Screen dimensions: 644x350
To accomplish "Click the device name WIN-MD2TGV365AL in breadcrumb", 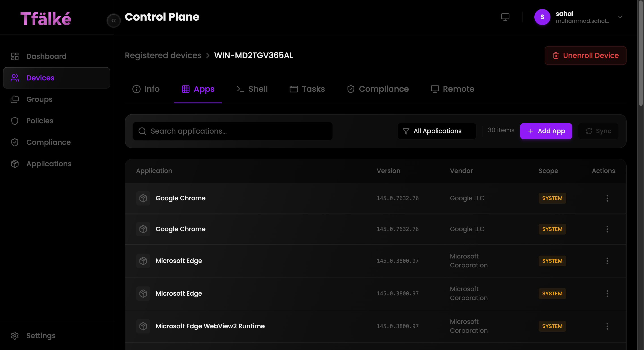I will point(254,55).
